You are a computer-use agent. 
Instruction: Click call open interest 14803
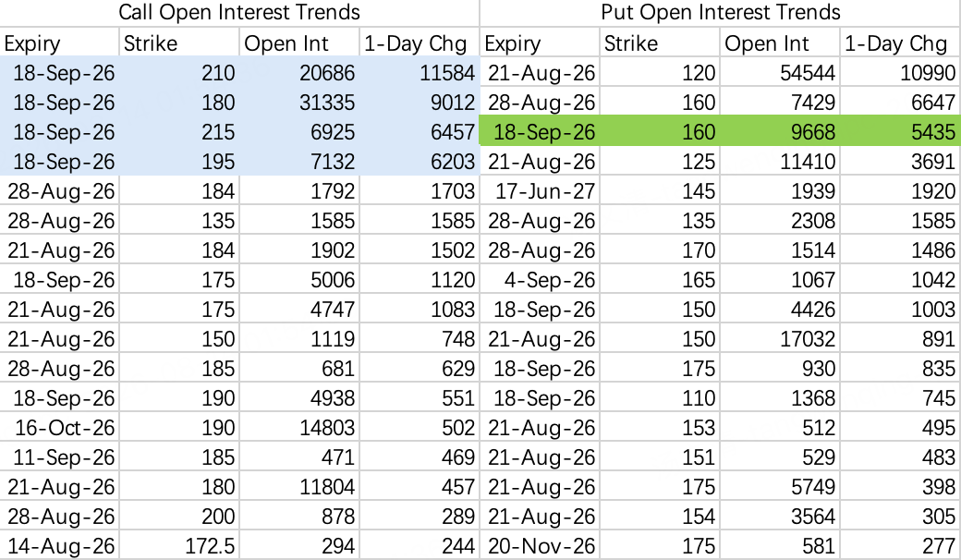(x=299, y=428)
